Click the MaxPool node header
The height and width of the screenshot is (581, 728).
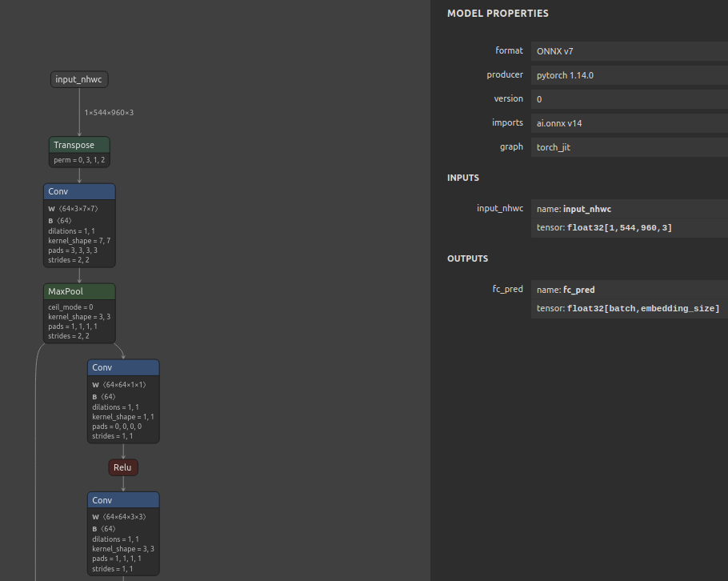(79, 291)
